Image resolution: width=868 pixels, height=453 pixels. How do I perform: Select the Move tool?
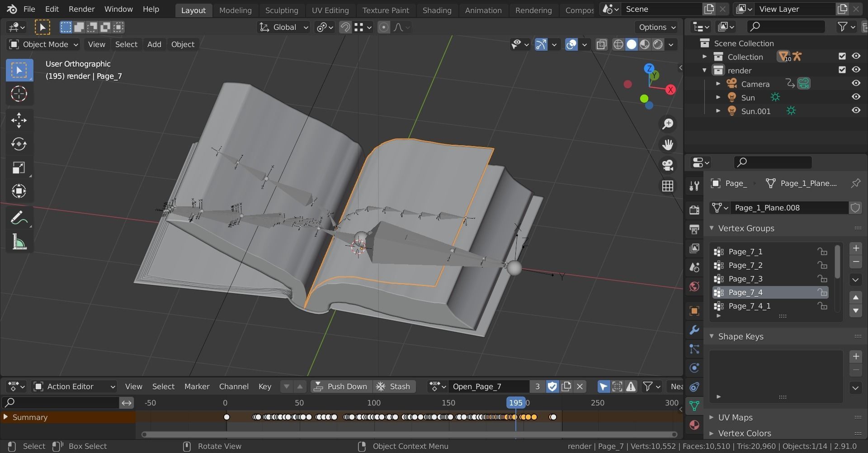click(x=19, y=120)
